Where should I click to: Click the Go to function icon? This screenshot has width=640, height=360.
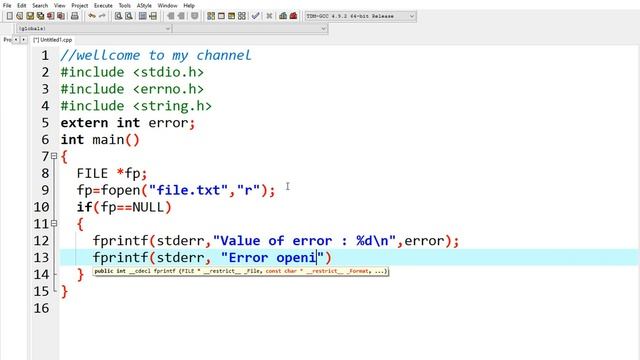pyautogui.click(x=142, y=16)
